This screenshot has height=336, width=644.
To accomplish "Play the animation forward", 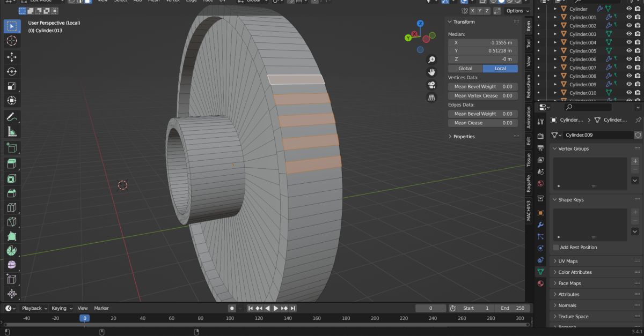I will 276,308.
